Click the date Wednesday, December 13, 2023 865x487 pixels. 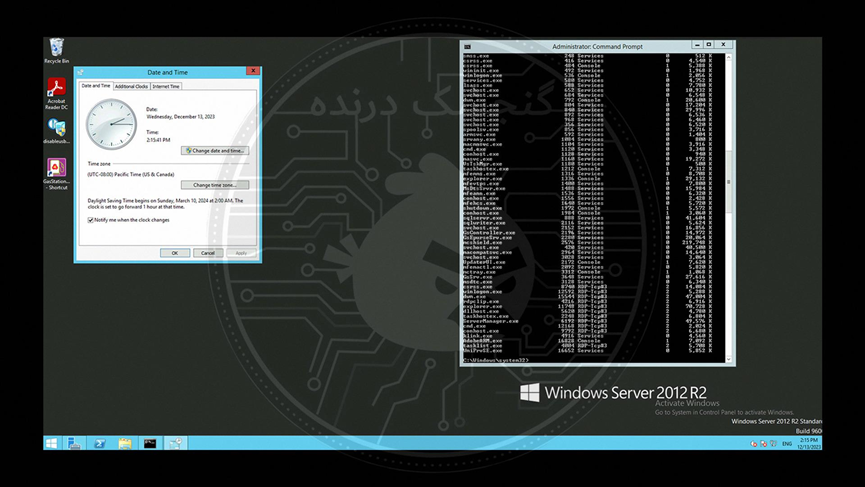point(180,117)
